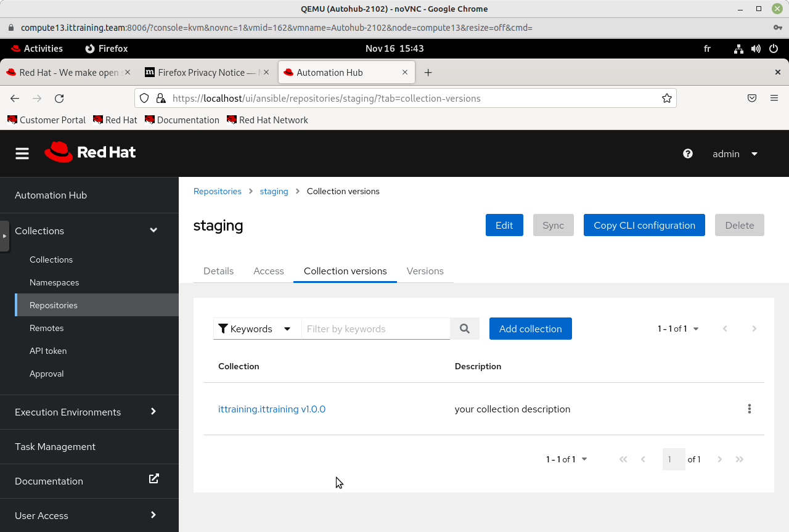Go to last page pagination icon
789x532 pixels.
pyautogui.click(x=740, y=459)
